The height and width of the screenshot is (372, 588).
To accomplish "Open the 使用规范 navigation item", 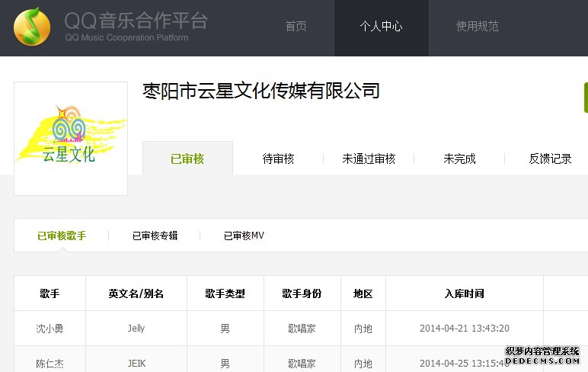I will tap(477, 27).
